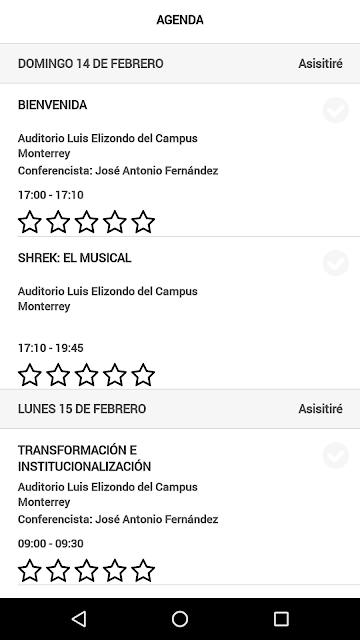The image size is (360, 640).
Task: Open recent apps square button
Action: 281,619
